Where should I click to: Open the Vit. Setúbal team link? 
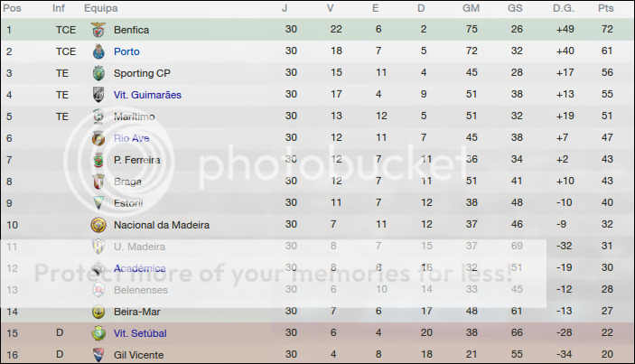click(140, 333)
